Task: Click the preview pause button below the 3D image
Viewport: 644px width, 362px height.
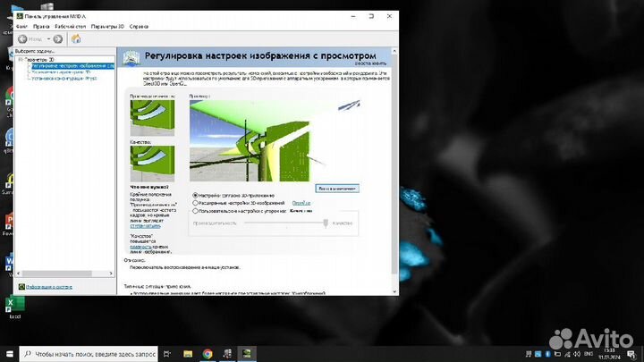Action: [x=337, y=189]
